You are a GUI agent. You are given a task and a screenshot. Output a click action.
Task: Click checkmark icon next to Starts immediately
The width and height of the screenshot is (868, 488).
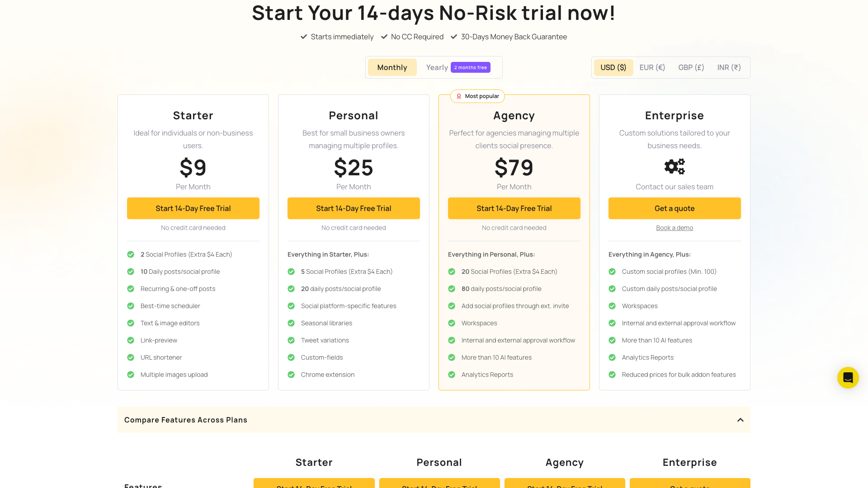tap(304, 37)
